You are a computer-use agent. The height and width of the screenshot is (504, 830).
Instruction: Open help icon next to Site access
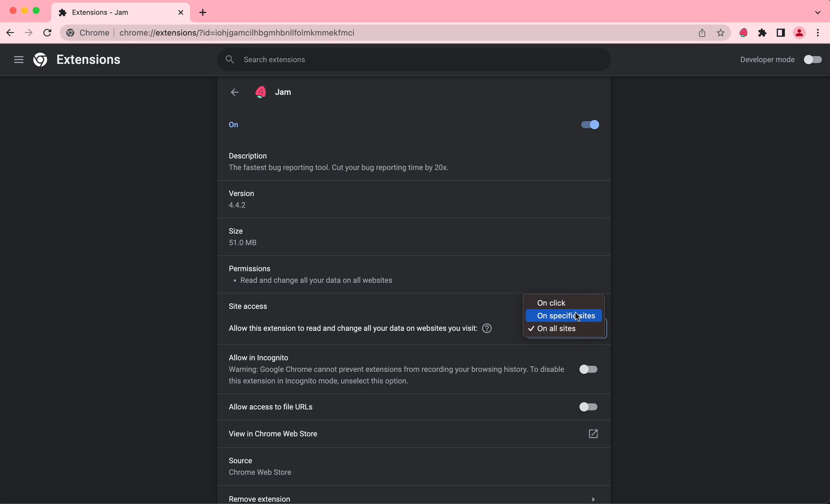point(487,329)
